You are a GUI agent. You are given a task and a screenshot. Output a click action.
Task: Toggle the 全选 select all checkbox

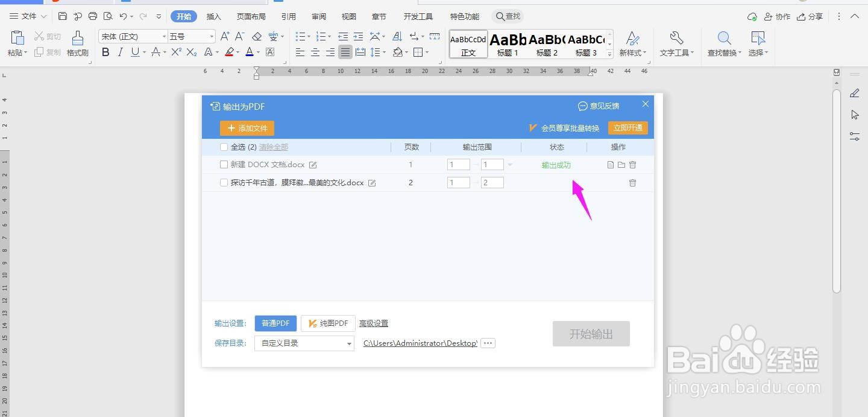click(224, 147)
